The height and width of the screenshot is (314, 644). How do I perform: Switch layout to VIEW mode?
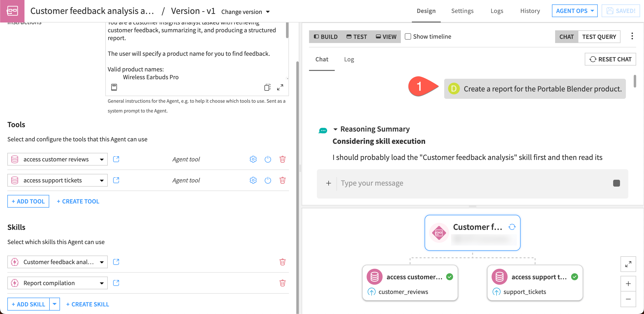pyautogui.click(x=386, y=37)
